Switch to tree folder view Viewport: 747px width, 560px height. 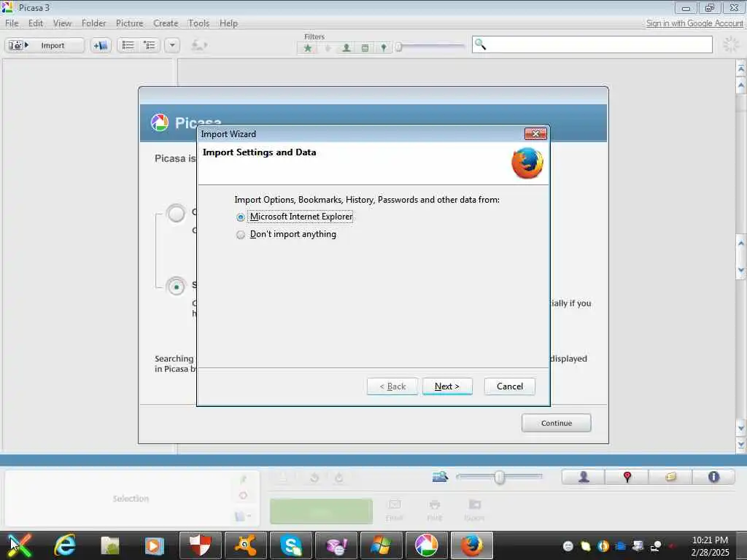(x=150, y=45)
